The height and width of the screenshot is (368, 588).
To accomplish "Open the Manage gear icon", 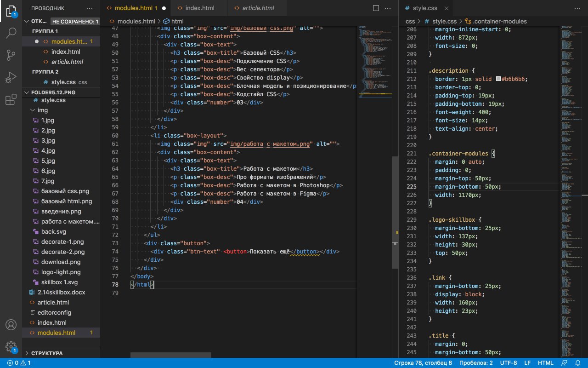I will click(11, 347).
